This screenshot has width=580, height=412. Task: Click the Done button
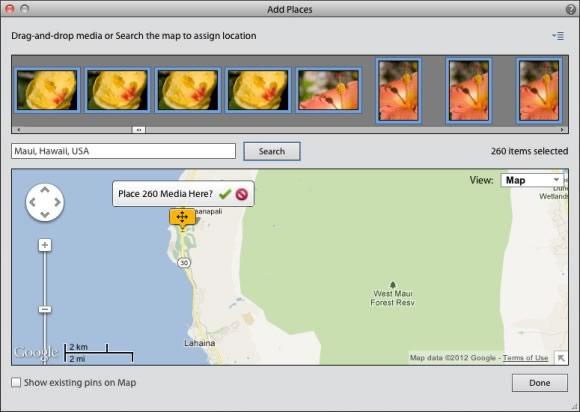click(x=540, y=383)
